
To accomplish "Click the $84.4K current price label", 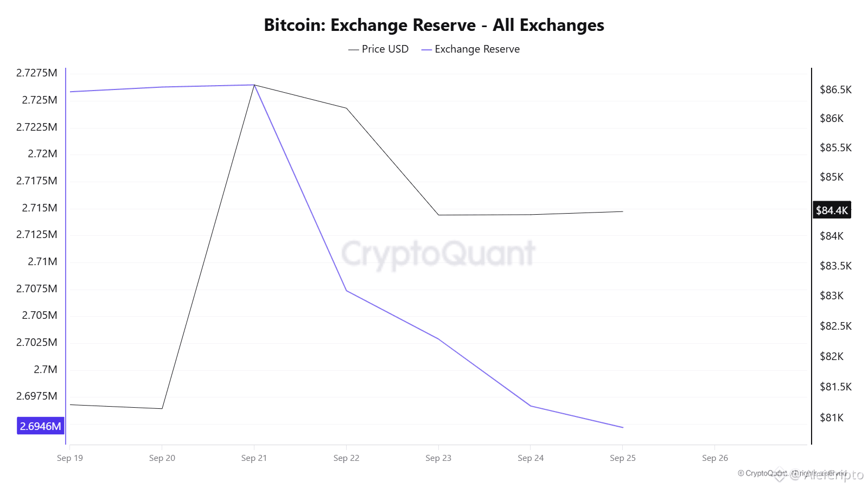I will [832, 210].
